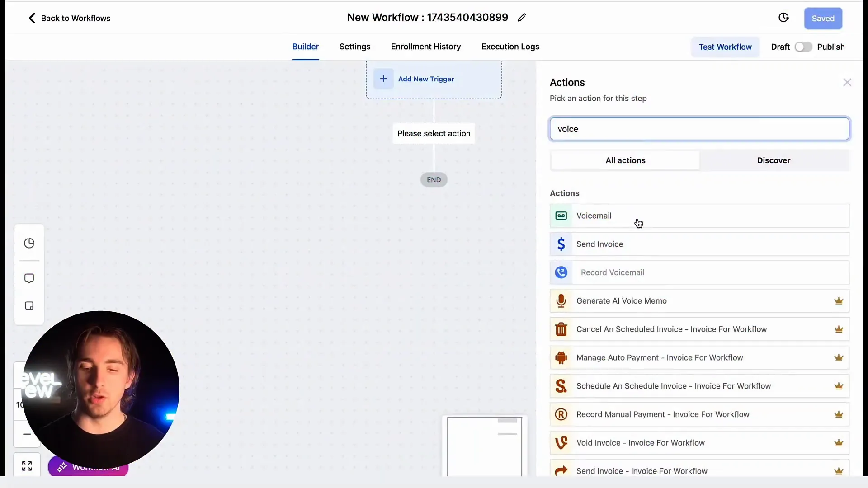The width and height of the screenshot is (868, 488).
Task: Click the crown on Generate AI Voice Memo
Action: coord(839,301)
